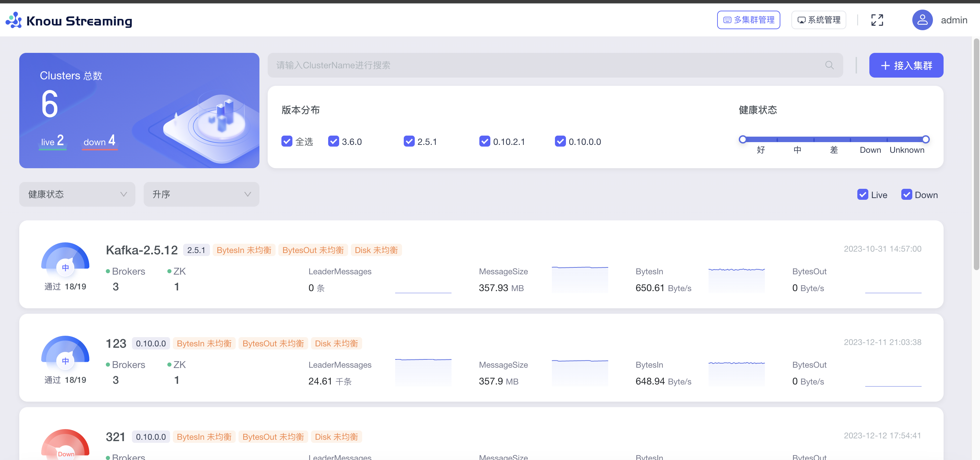Click the Know Streaming logo icon
Image resolution: width=980 pixels, height=460 pixels.
[14, 21]
